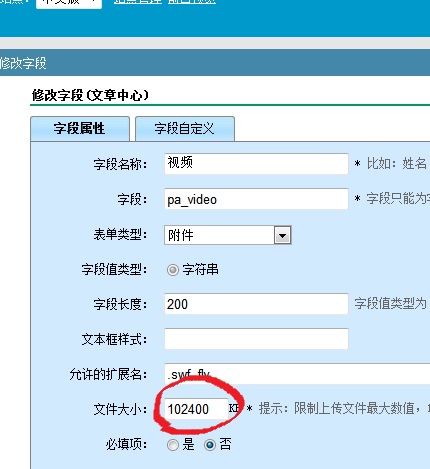Click the 附件 text in the 表单类型 box
Viewport: 430px width, 469px height.
tap(181, 235)
